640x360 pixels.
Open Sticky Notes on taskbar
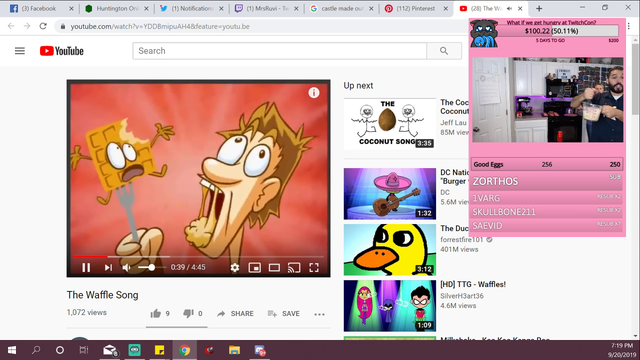pos(160,350)
